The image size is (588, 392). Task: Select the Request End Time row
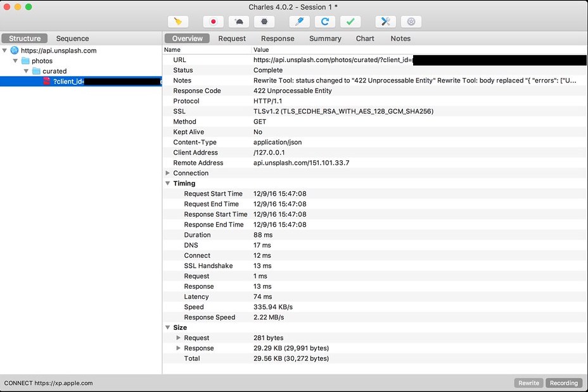(375, 204)
